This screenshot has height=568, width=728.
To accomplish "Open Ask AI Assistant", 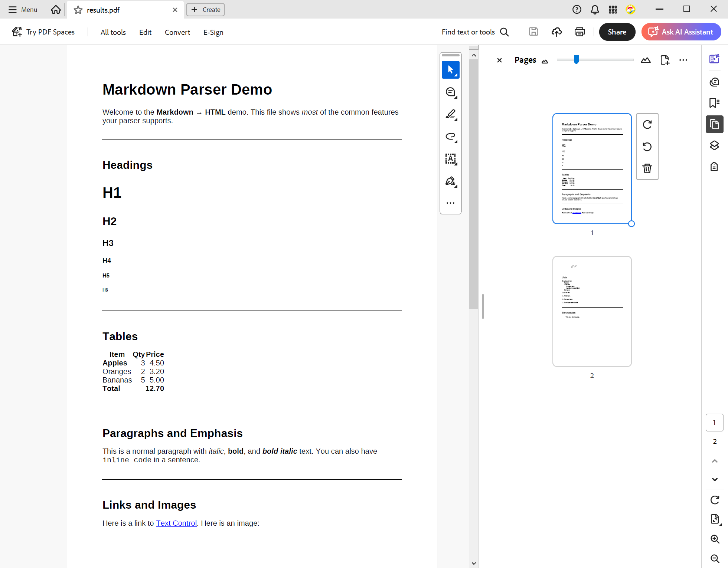I will click(681, 32).
